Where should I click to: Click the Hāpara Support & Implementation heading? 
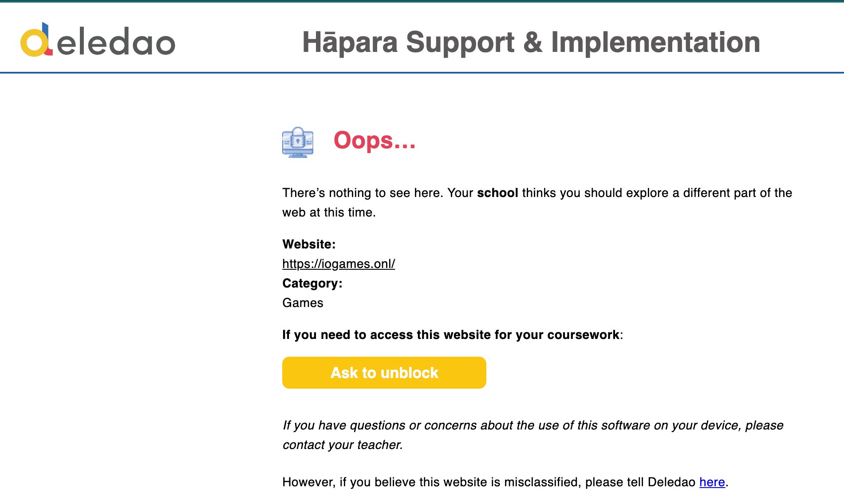point(531,42)
